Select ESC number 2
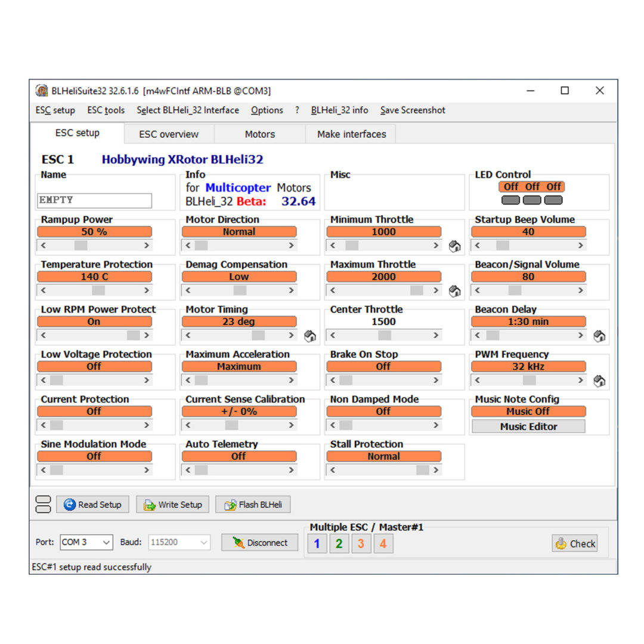 pyautogui.click(x=339, y=544)
